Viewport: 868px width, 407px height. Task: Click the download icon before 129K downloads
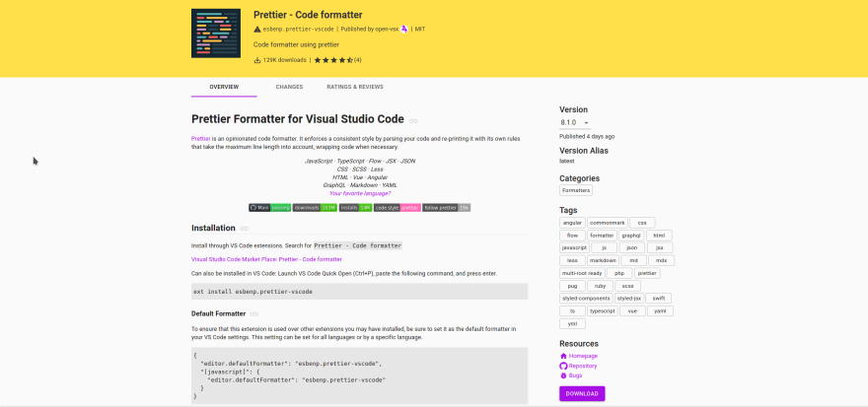tap(257, 60)
